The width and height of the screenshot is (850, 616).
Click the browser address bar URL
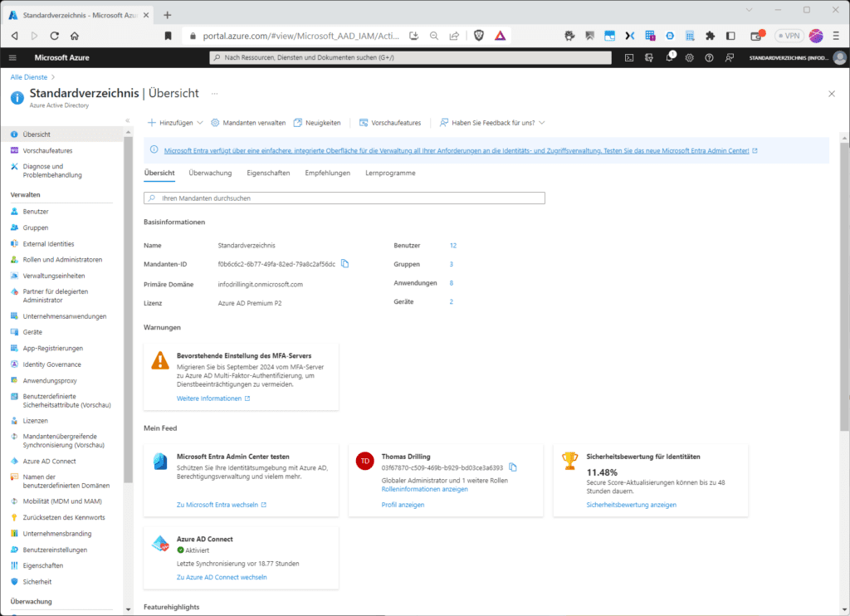tap(300, 36)
